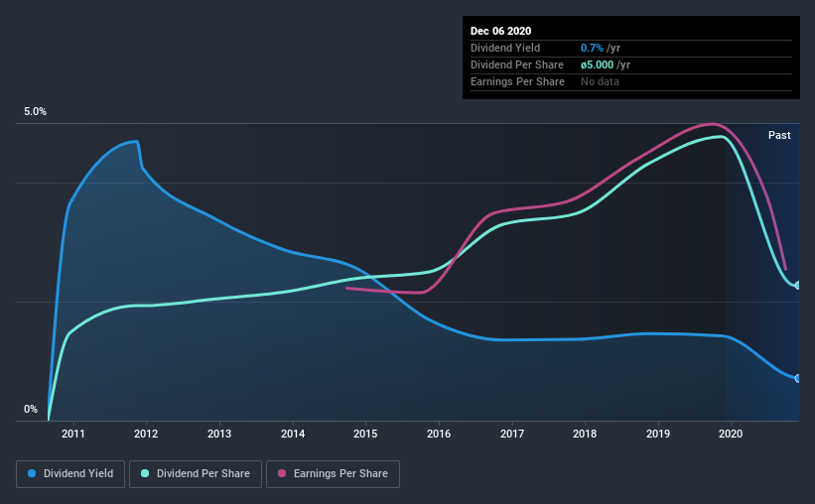
Task: Click the 2014 x-axis label
Action: coord(293,434)
